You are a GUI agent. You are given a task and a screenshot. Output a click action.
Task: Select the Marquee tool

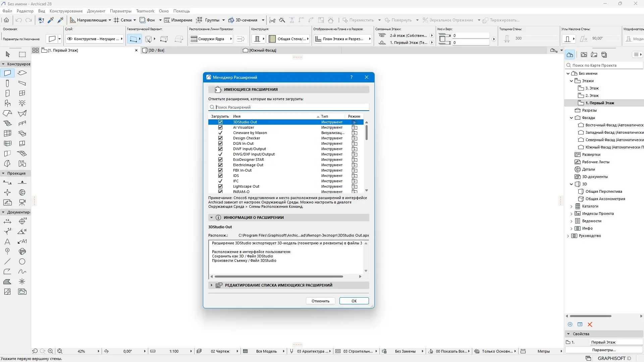point(22,54)
